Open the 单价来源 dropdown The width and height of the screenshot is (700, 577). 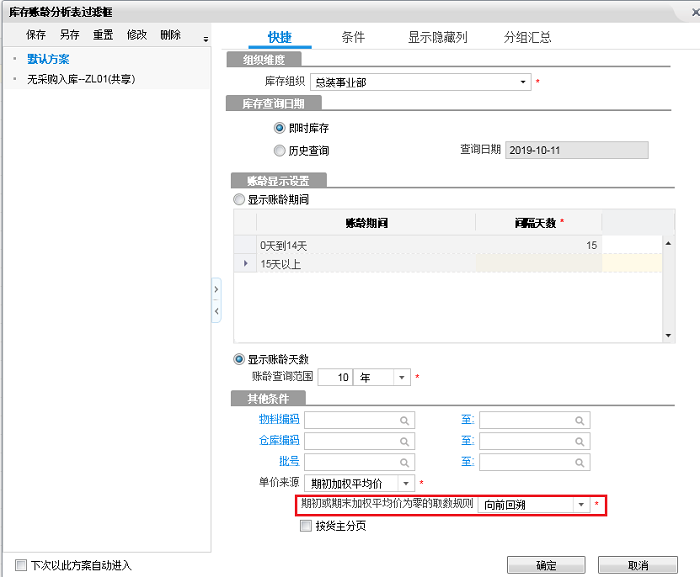[x=406, y=483]
